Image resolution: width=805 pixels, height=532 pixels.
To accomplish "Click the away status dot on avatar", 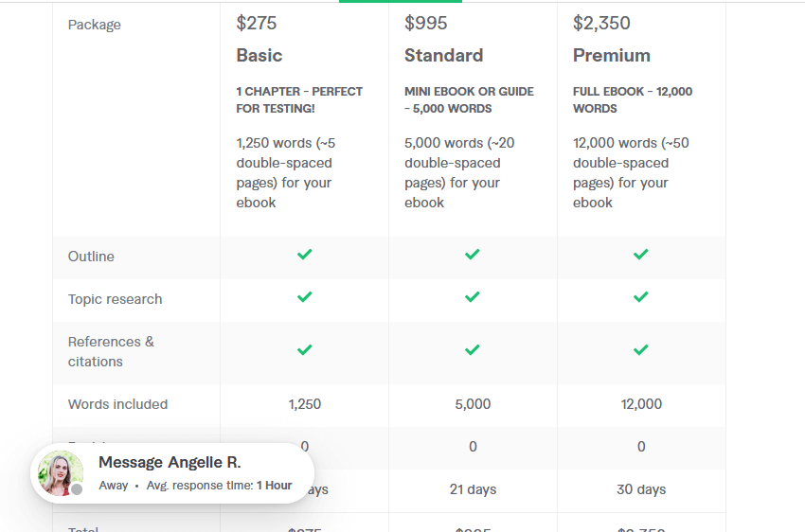I will [x=77, y=489].
